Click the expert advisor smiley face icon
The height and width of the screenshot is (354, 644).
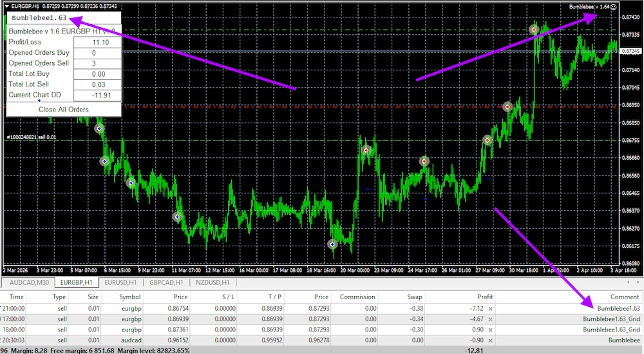point(614,6)
